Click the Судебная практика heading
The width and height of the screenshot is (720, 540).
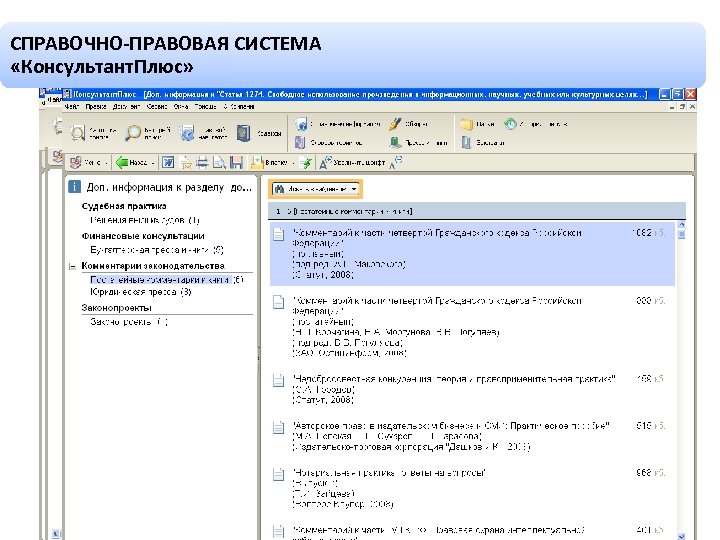(124, 206)
